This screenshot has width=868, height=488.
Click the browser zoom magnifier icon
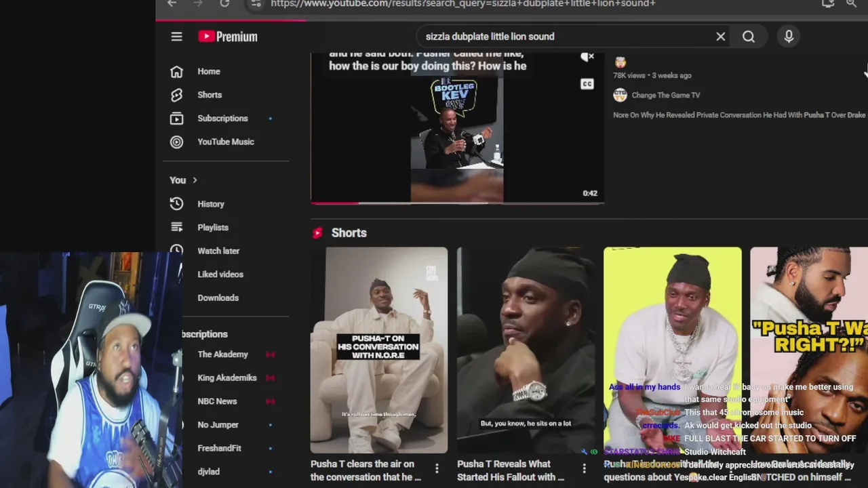pyautogui.click(x=852, y=3)
